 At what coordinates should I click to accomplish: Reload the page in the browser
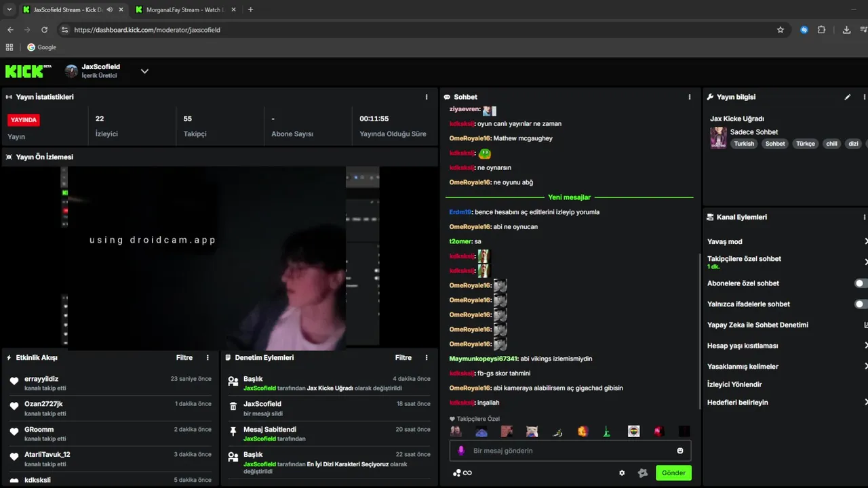pyautogui.click(x=44, y=30)
